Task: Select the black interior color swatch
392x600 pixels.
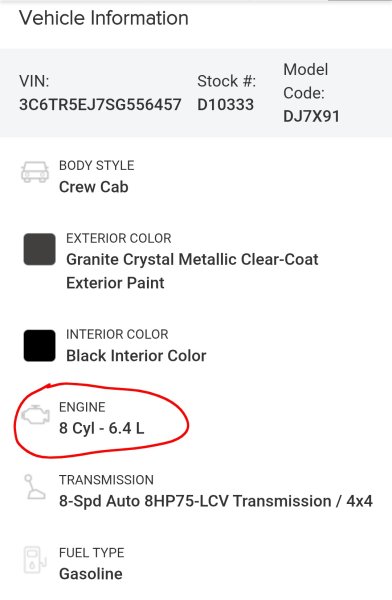Action: pos(39,346)
